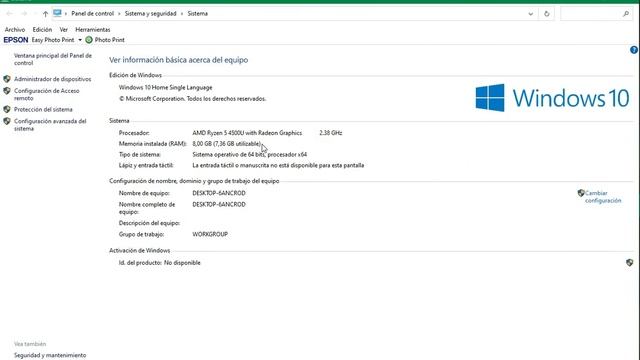Viewport: 640px width, 360px height.
Task: Open the Herramientas menu
Action: (x=93, y=29)
